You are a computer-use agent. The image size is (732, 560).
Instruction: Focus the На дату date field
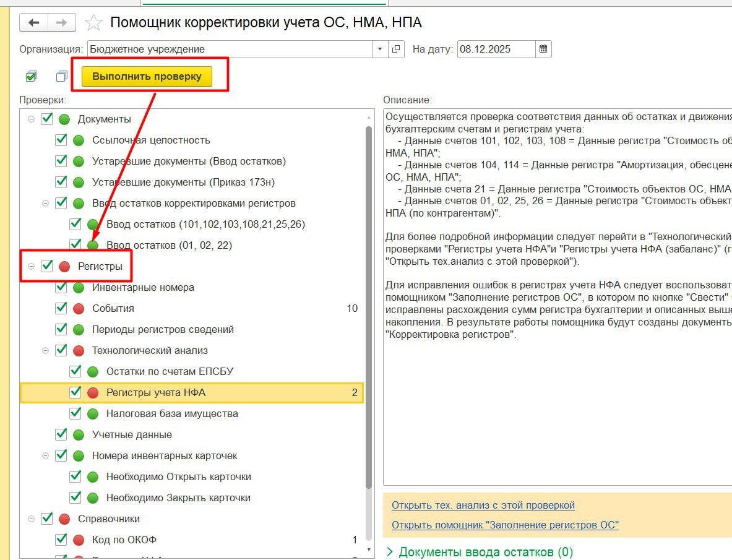click(x=496, y=49)
